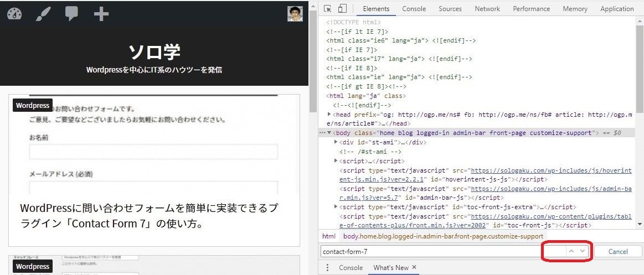Select the drawer Console tab

coord(351,268)
